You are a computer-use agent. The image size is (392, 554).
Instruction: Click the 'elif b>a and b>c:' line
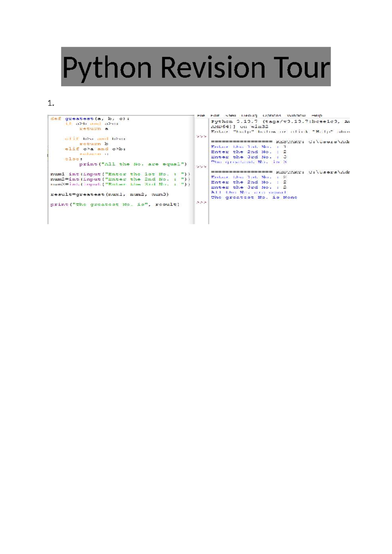coord(95,138)
